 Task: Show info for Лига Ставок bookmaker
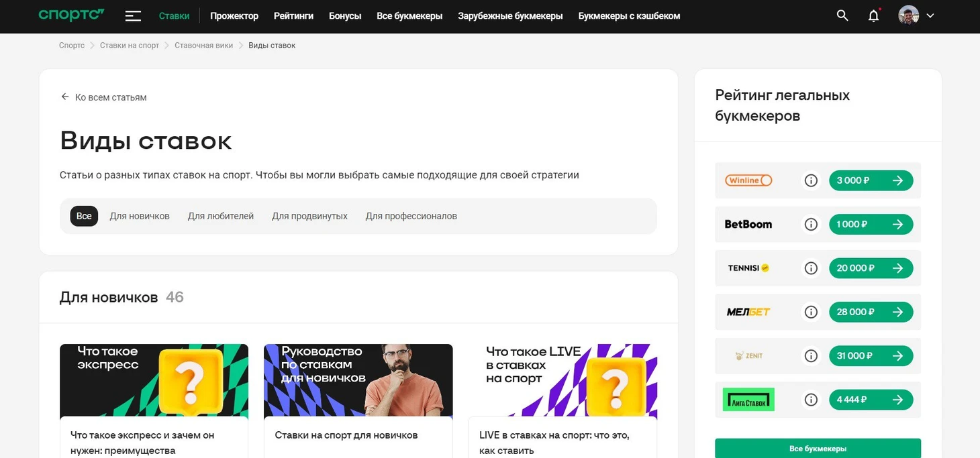(811, 400)
